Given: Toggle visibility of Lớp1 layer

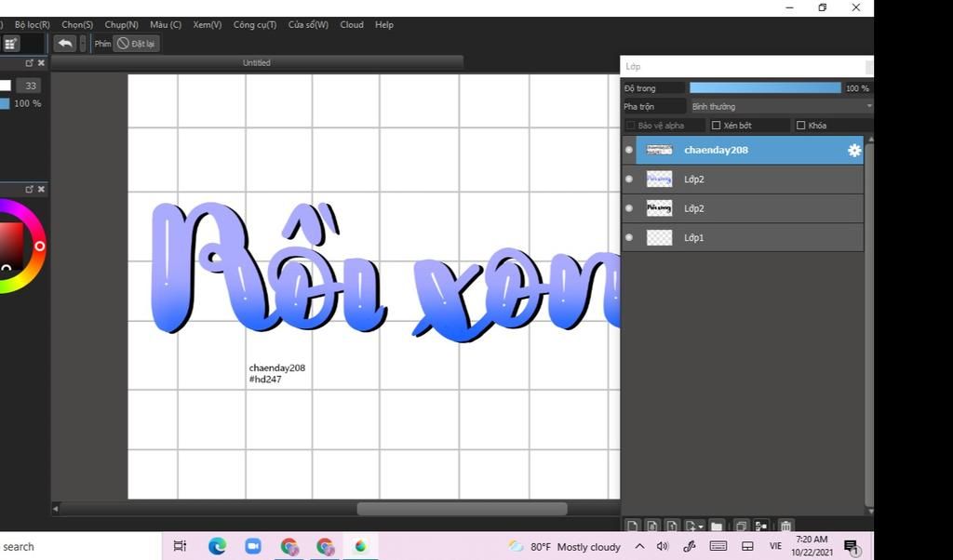Looking at the screenshot, I should click(629, 237).
